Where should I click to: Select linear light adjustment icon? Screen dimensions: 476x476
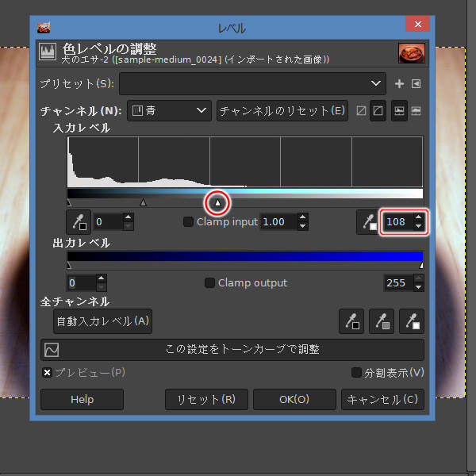click(x=361, y=110)
